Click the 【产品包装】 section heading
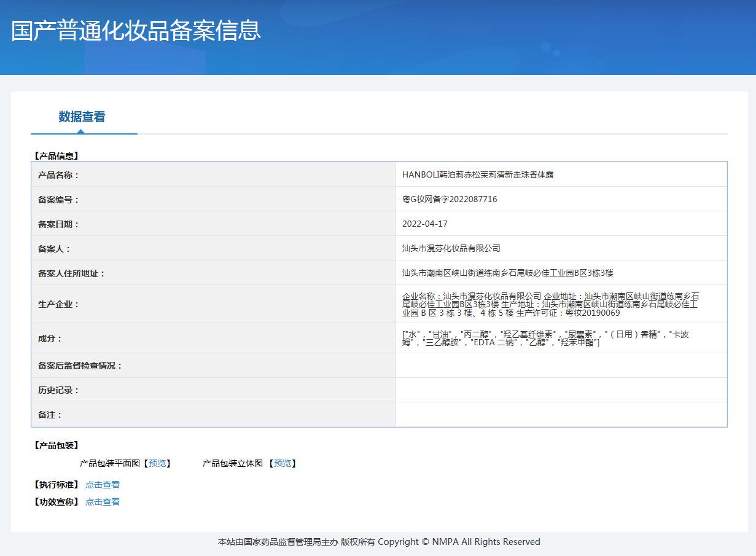Image resolution: width=756 pixels, height=556 pixels. [x=57, y=445]
